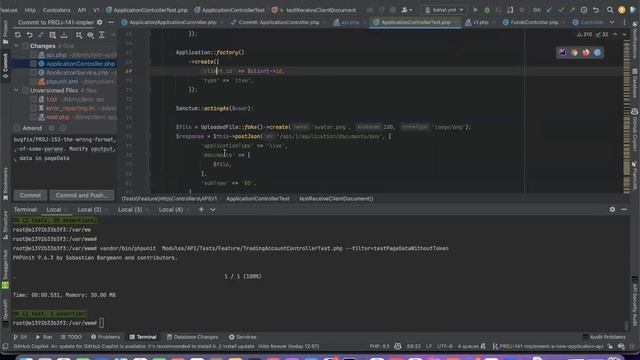The height and width of the screenshot is (360, 640).
Task: Toggle checkbox for ApplicationController.php
Action: tap(33, 64)
